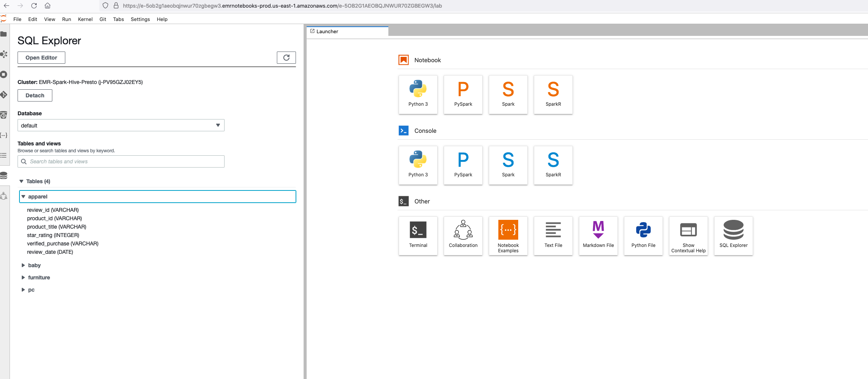This screenshot has width=868, height=379.
Task: Click the browser URL address bar
Action: 282,6
